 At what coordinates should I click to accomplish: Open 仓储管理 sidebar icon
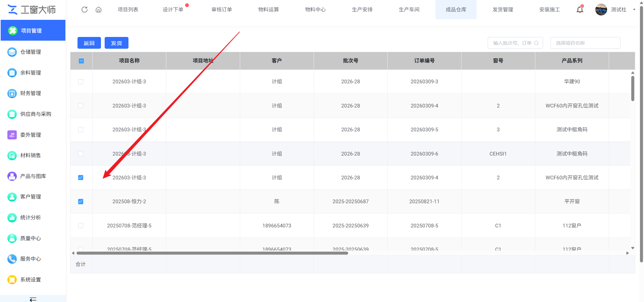12,52
